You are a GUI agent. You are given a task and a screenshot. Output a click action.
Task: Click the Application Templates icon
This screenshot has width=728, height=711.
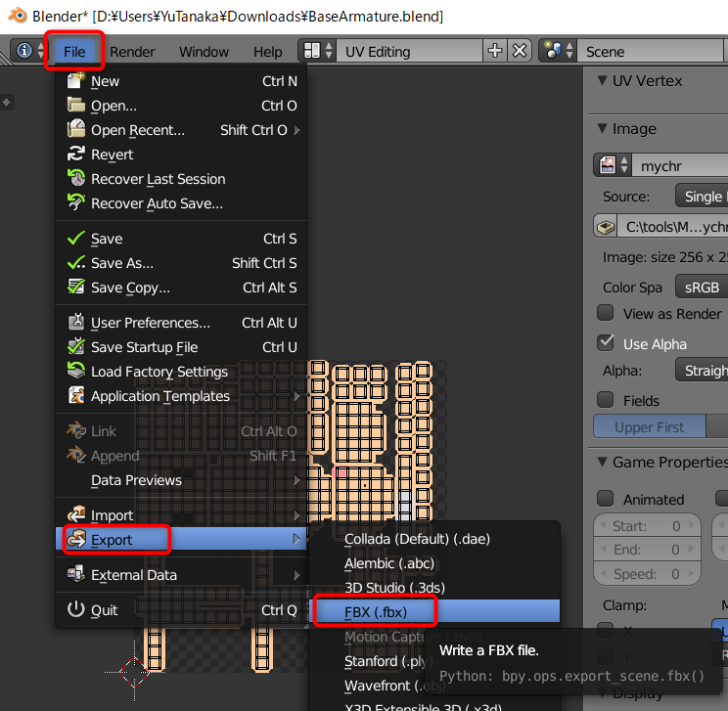[75, 395]
